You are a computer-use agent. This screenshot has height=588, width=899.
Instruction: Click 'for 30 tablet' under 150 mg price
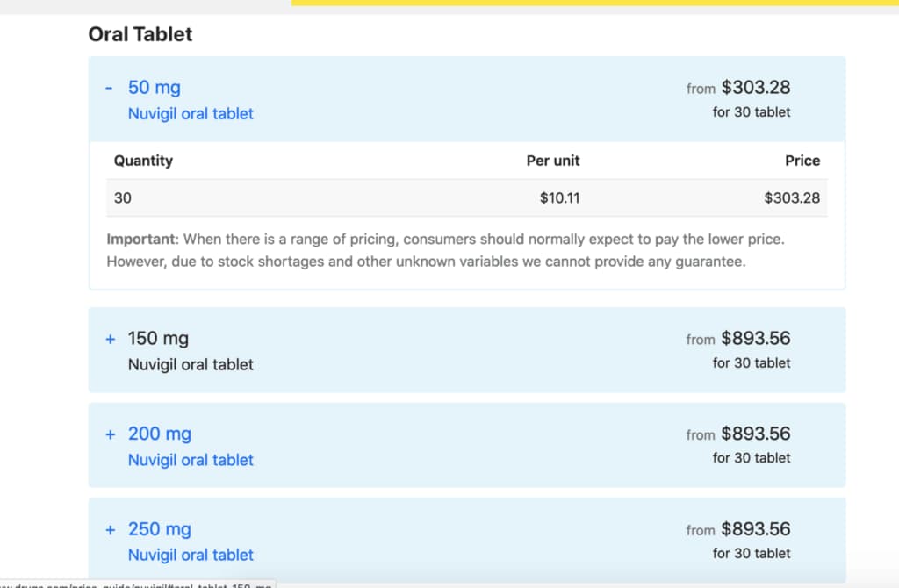752,363
